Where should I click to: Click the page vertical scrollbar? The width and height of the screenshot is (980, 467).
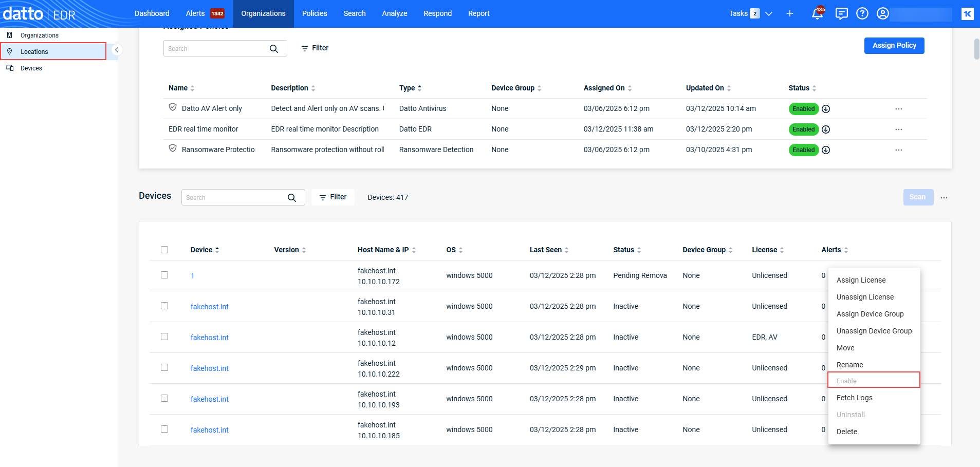tap(976, 49)
